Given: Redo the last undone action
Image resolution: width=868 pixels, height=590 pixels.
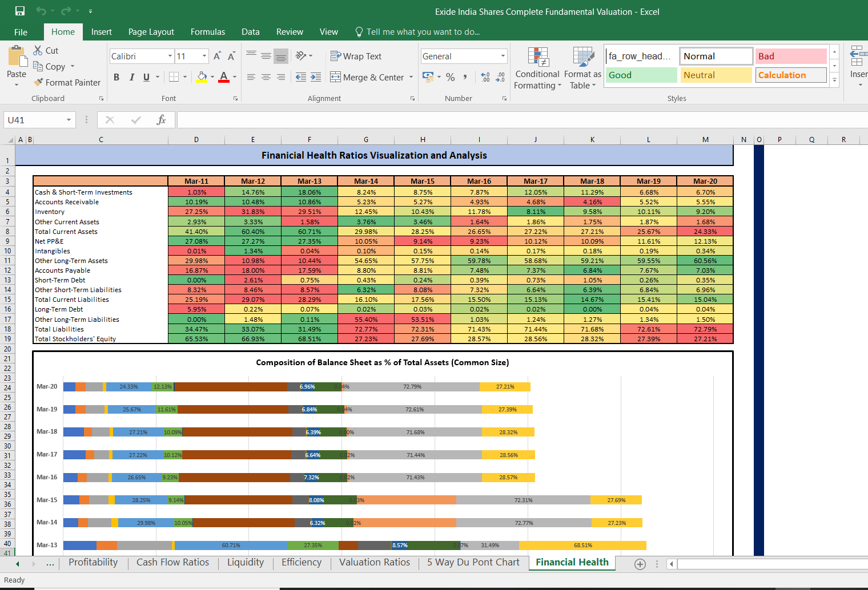Looking at the screenshot, I should click(x=66, y=11).
